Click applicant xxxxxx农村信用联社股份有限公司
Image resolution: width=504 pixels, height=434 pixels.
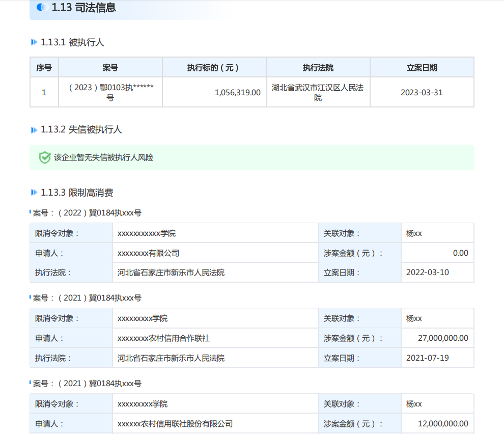click(x=175, y=424)
